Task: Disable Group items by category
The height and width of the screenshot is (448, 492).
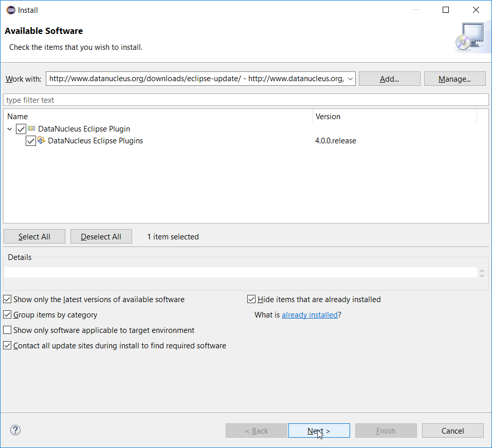Action: 7,315
